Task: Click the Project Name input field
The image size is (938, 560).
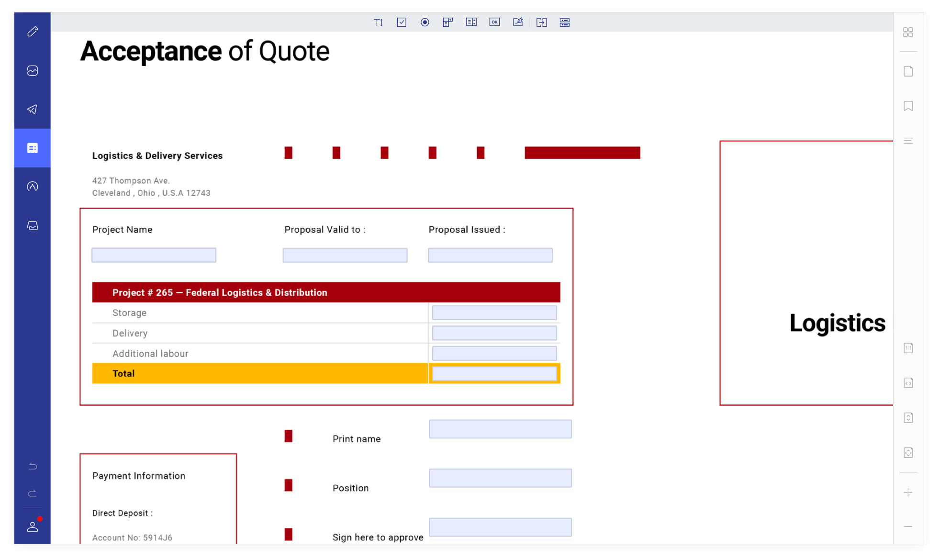Action: click(x=154, y=255)
